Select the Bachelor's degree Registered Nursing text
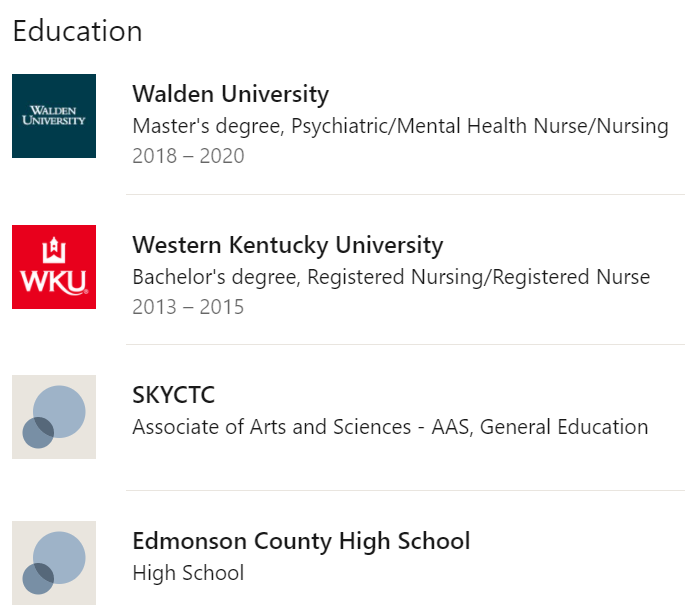Screen dimensions: 685x613 (x=391, y=277)
